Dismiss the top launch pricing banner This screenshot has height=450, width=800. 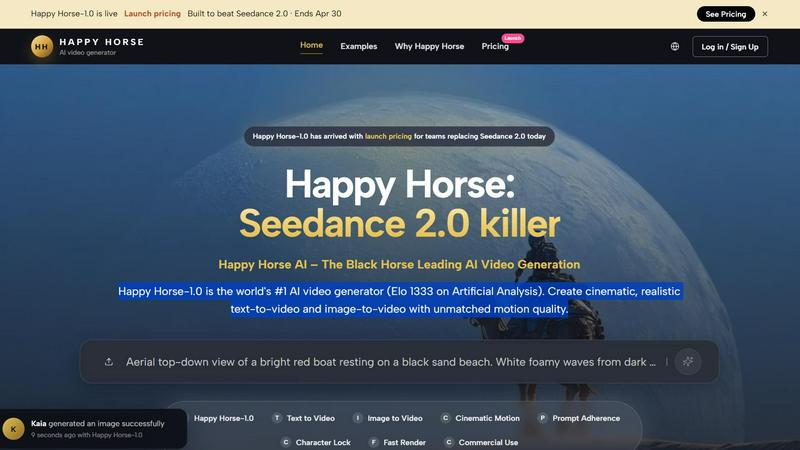coord(765,14)
